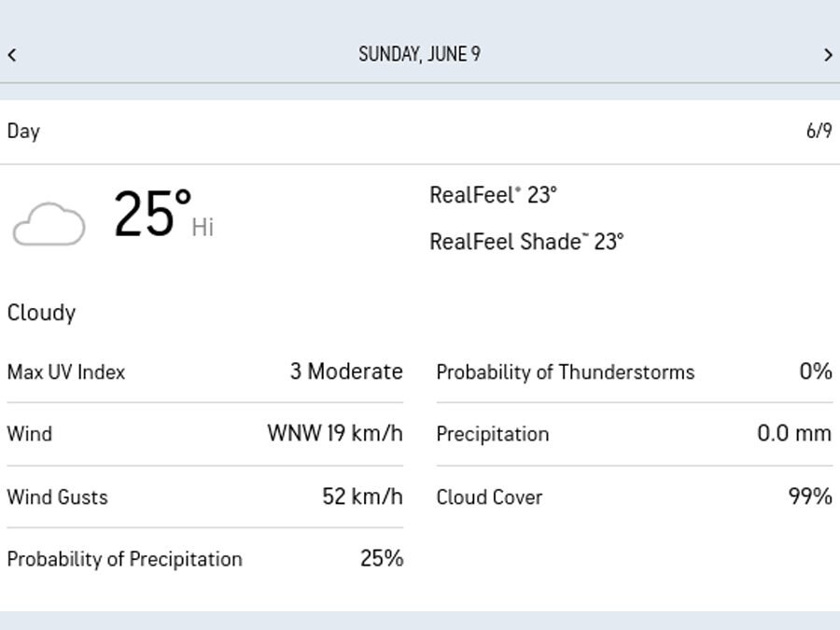Click the Cloudy condition text
This screenshot has width=840, height=630.
[41, 313]
